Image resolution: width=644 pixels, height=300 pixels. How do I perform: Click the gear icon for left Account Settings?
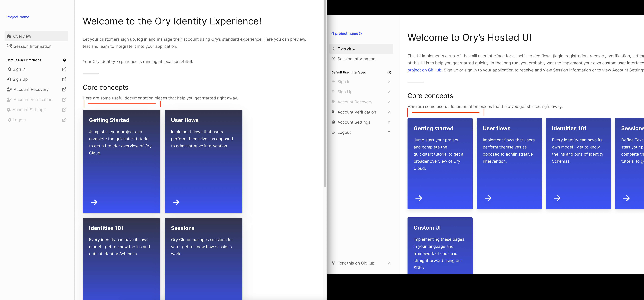(x=9, y=110)
